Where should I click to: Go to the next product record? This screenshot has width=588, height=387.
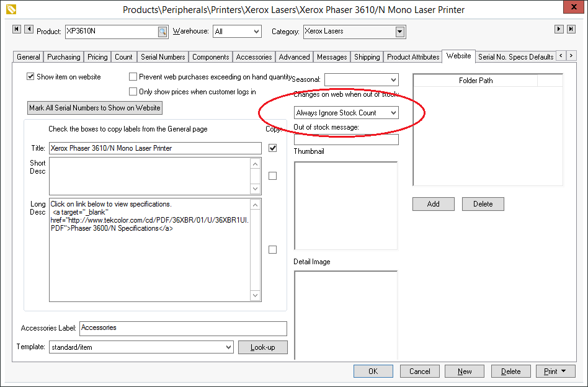(x=559, y=29)
